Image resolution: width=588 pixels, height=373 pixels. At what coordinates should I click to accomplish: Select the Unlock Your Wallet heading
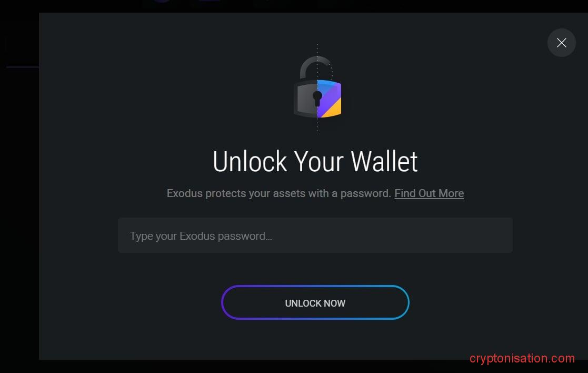(x=315, y=161)
